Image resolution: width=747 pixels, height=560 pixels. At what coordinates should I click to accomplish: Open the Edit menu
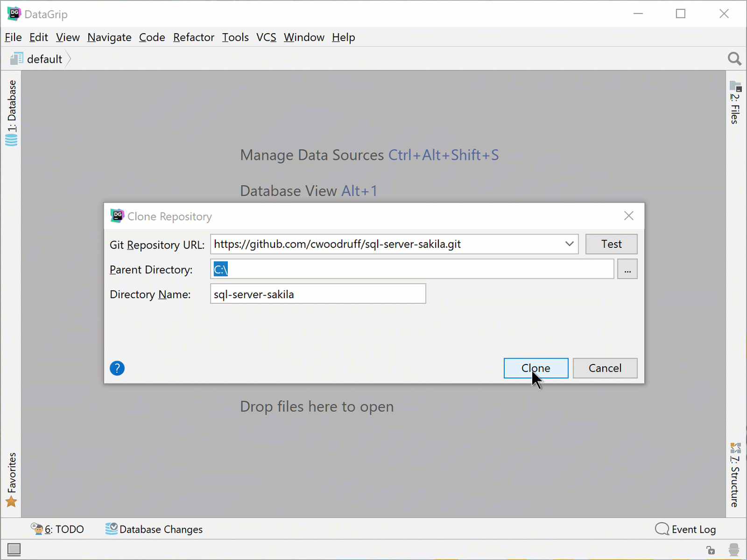click(38, 37)
